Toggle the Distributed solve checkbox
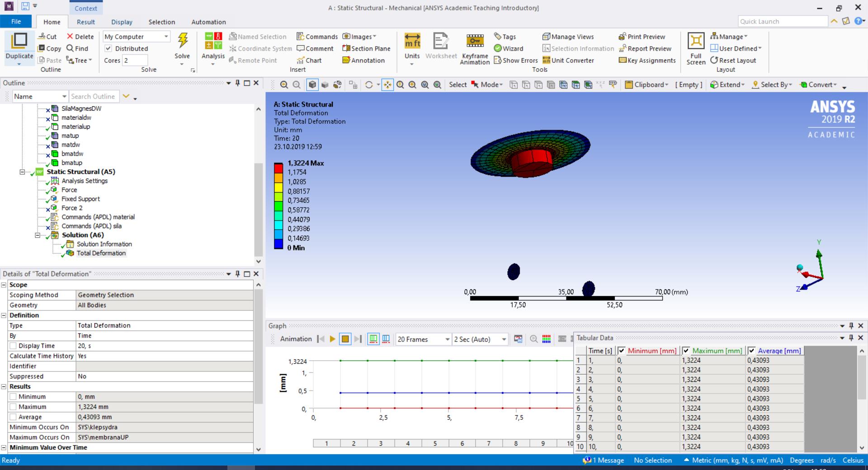This screenshot has height=470, width=868. (108, 48)
